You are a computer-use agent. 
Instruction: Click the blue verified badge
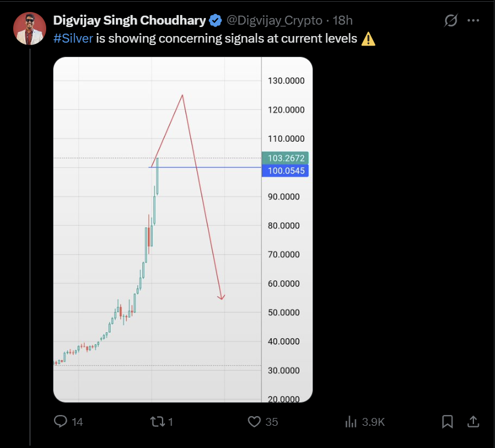click(215, 20)
